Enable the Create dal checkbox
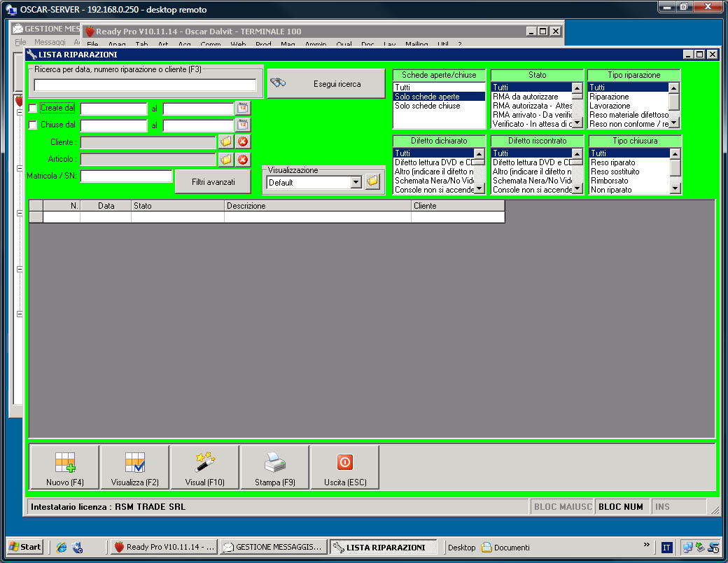The height and width of the screenshot is (563, 728). [x=33, y=109]
